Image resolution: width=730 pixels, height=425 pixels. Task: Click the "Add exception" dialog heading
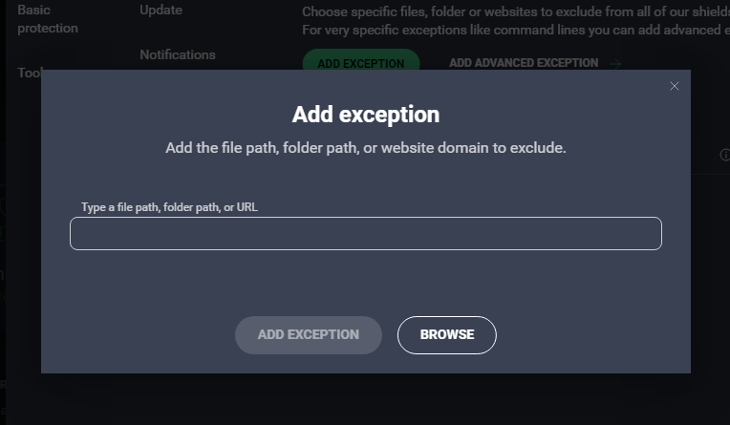pyautogui.click(x=365, y=114)
